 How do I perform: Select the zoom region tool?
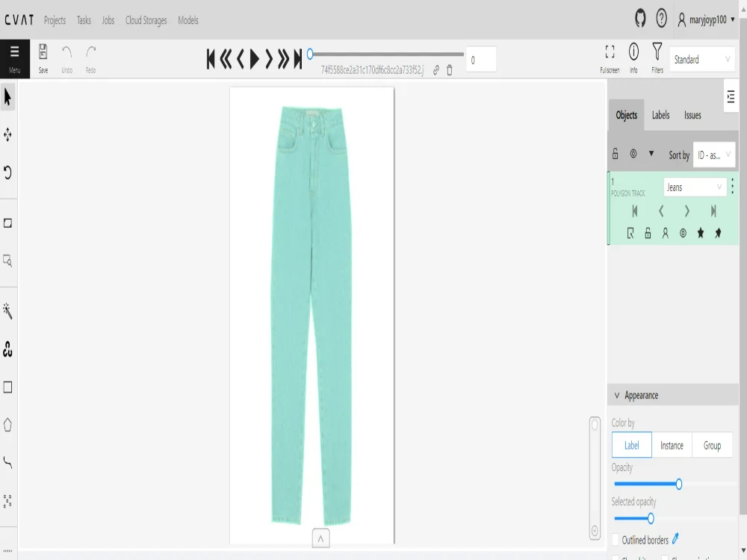pos(7,261)
